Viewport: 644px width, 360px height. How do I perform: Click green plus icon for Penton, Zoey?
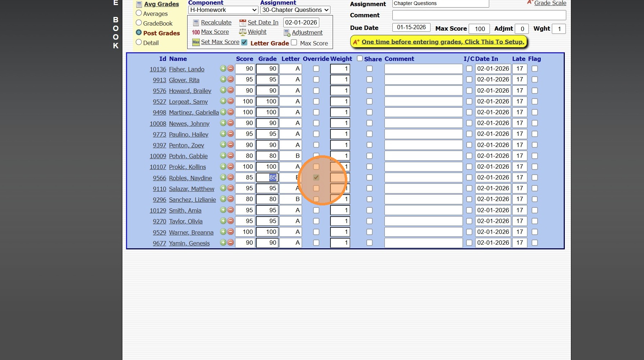[x=223, y=145]
